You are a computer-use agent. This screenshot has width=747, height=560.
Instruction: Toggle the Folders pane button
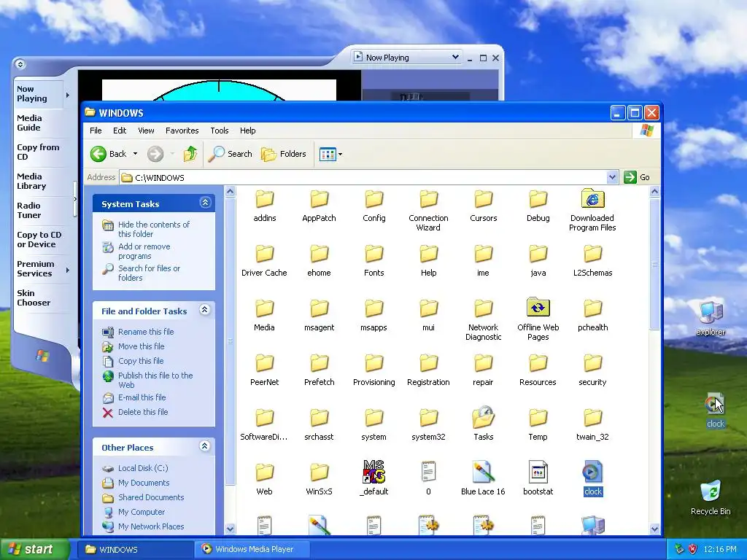[x=284, y=154]
